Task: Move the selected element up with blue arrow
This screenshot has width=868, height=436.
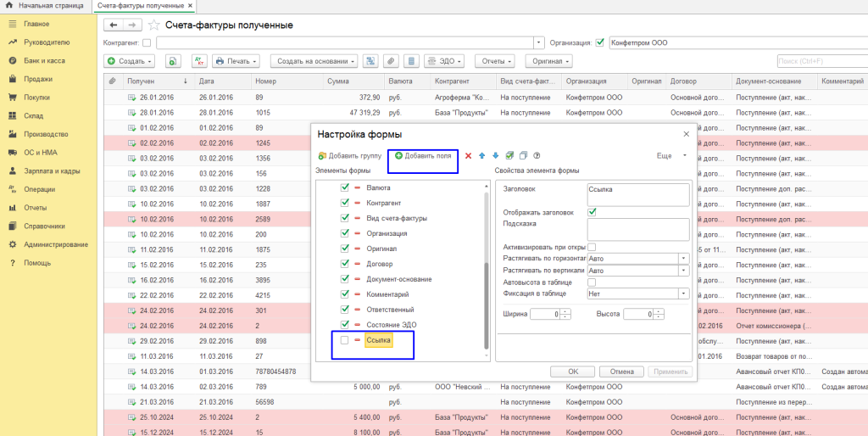Action: coord(482,156)
